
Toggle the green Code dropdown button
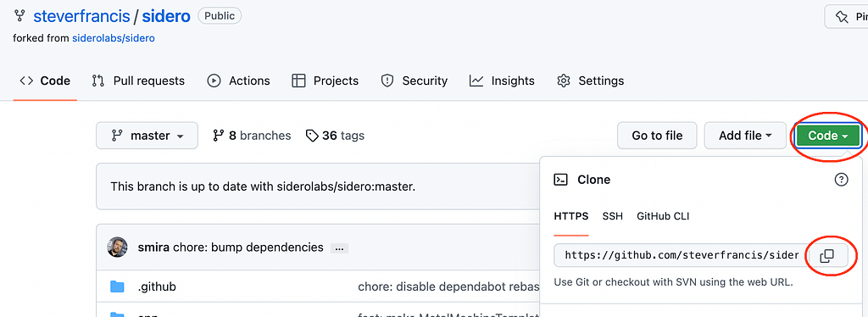[828, 136]
